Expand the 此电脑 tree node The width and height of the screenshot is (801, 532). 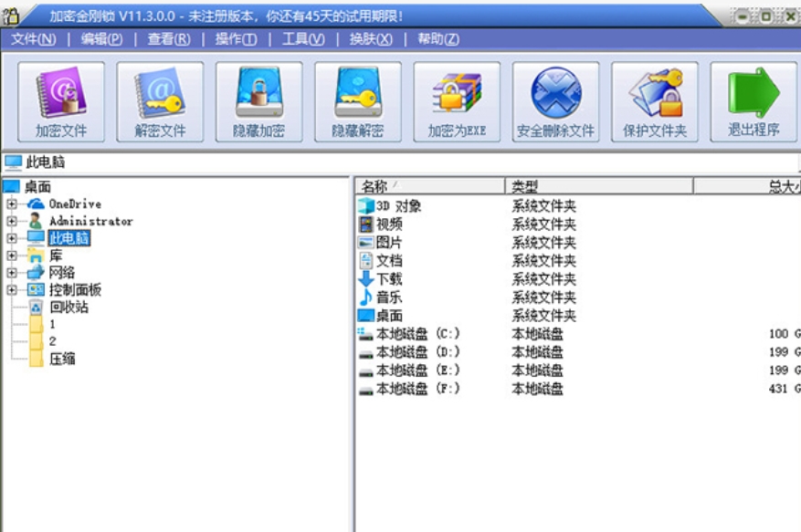12,238
